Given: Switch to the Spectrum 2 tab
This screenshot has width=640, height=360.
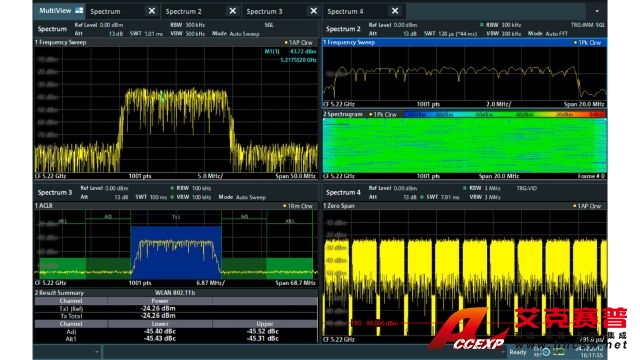Looking at the screenshot, I should [184, 11].
